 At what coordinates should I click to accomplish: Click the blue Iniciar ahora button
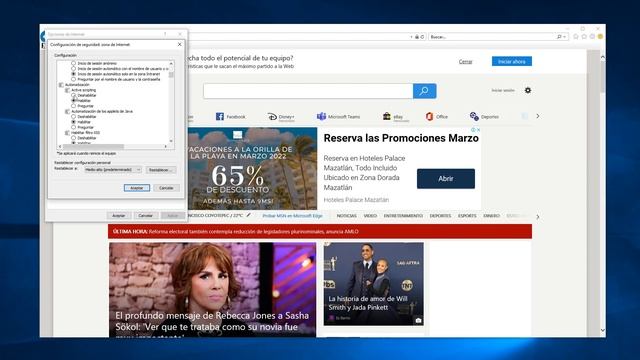(512, 61)
